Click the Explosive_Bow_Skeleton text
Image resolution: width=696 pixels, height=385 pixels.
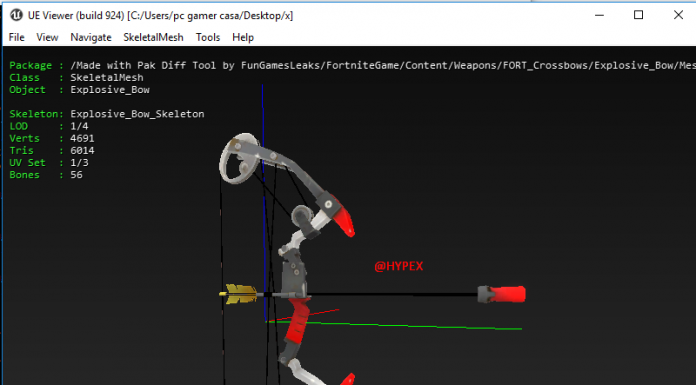[137, 114]
